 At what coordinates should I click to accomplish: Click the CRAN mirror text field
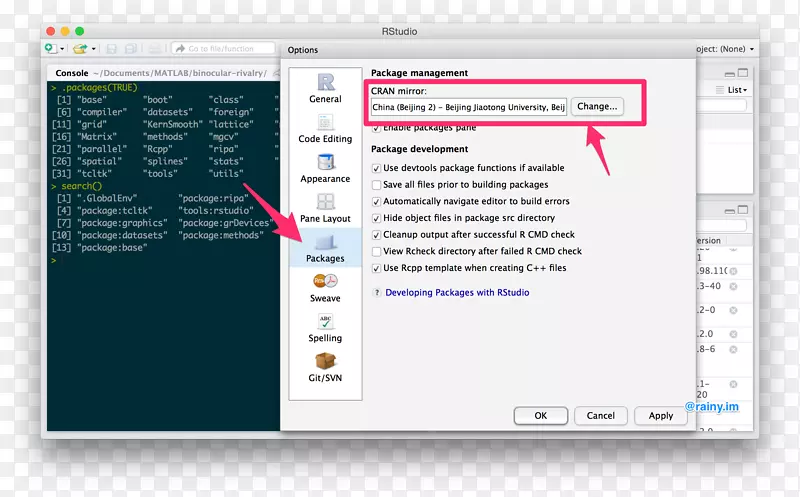pos(468,107)
